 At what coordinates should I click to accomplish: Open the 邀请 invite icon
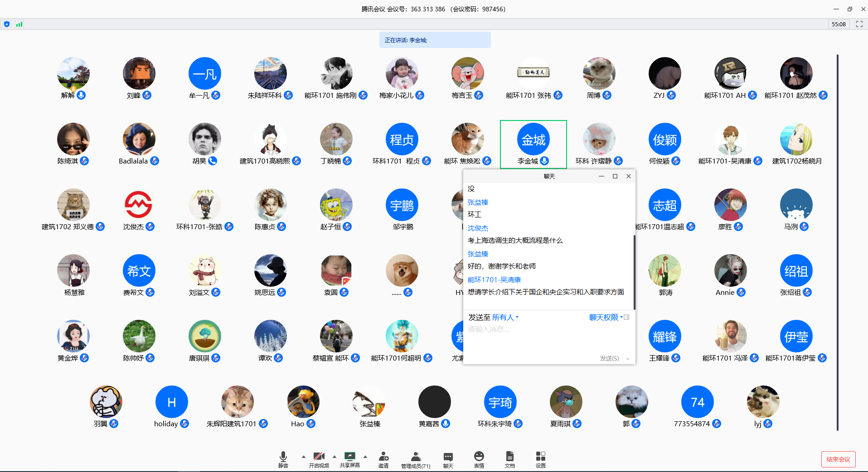tap(383, 458)
